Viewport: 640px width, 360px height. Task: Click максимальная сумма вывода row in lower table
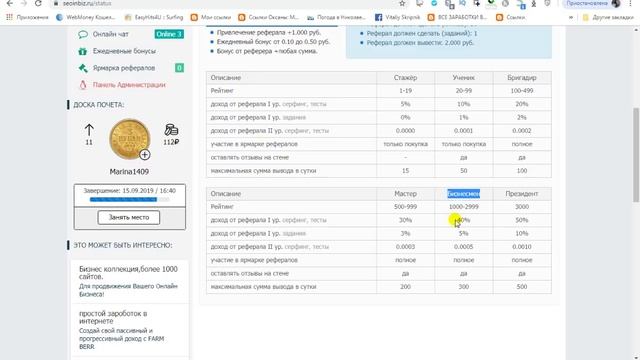[x=378, y=287]
